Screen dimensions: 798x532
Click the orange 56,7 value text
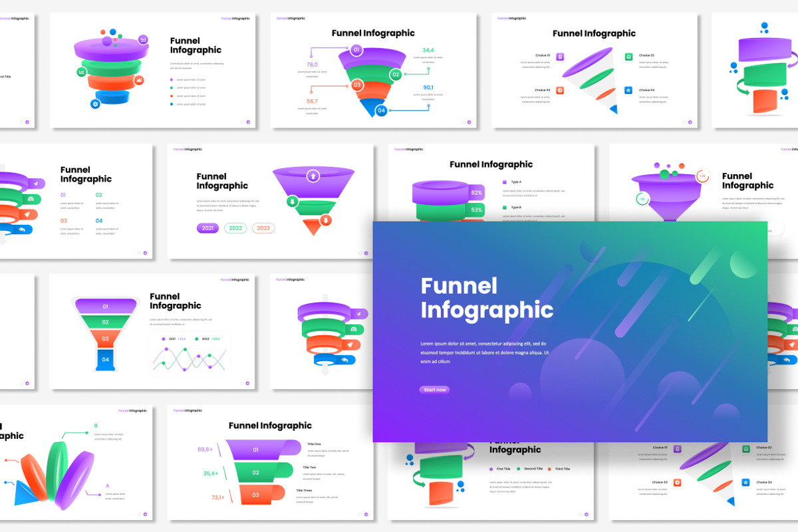click(x=312, y=101)
